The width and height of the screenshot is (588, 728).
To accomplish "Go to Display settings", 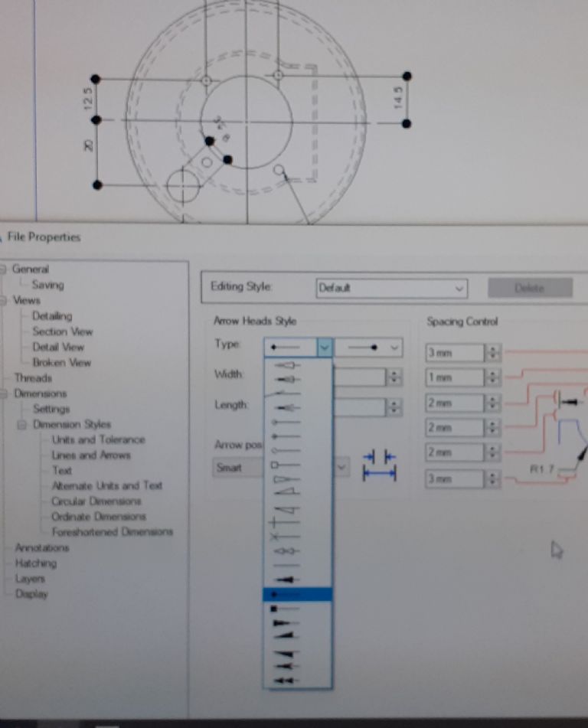I will (31, 594).
